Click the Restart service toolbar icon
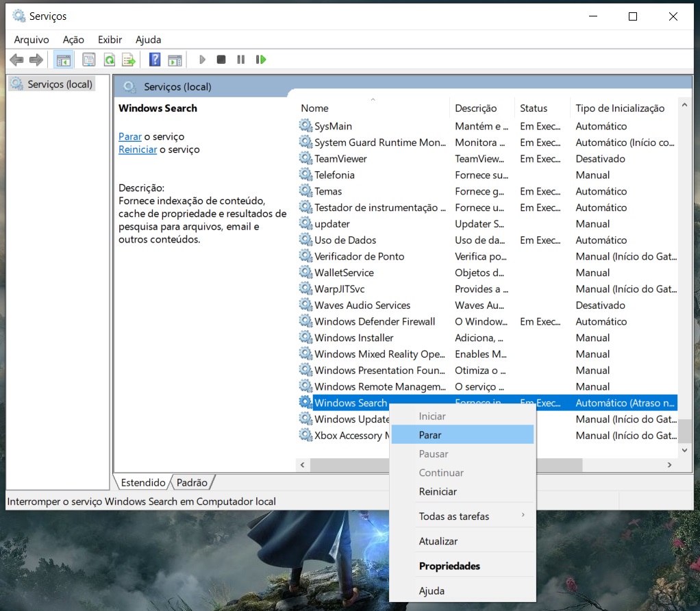 click(261, 60)
